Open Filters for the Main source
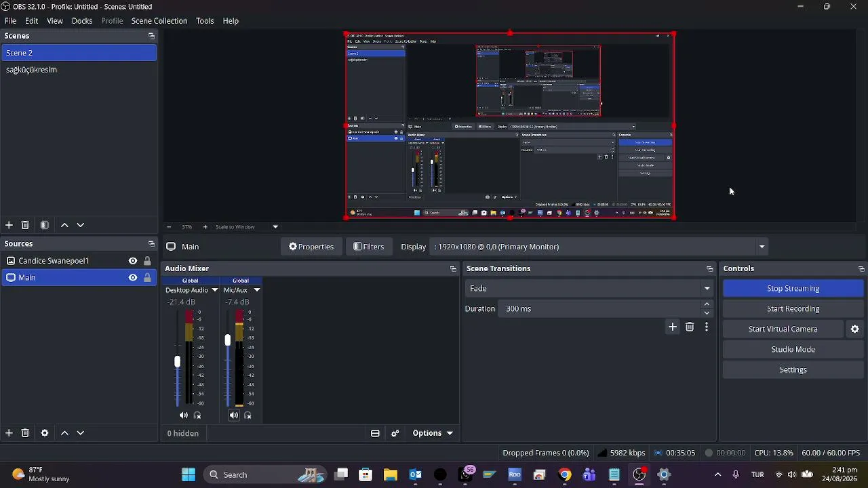 pos(369,247)
